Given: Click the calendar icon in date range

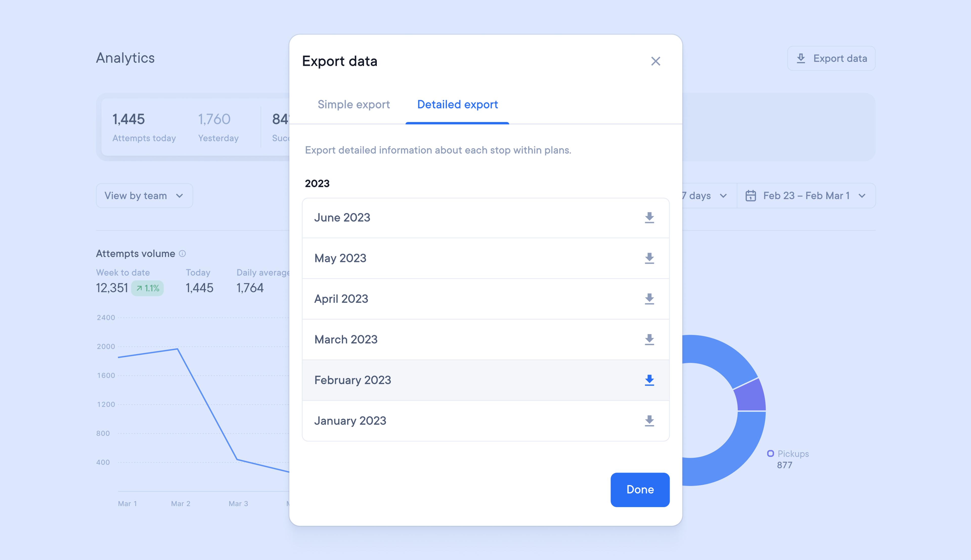Looking at the screenshot, I should pyautogui.click(x=751, y=196).
